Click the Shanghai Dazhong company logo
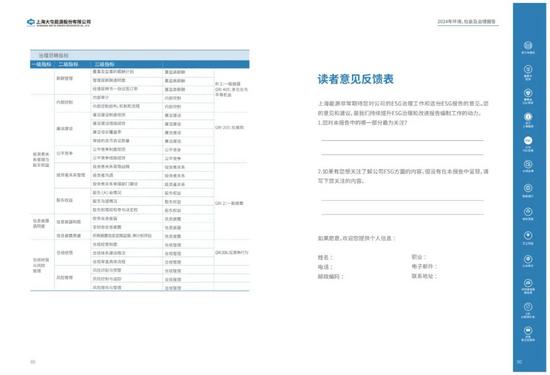550x375 pixels. tap(59, 22)
